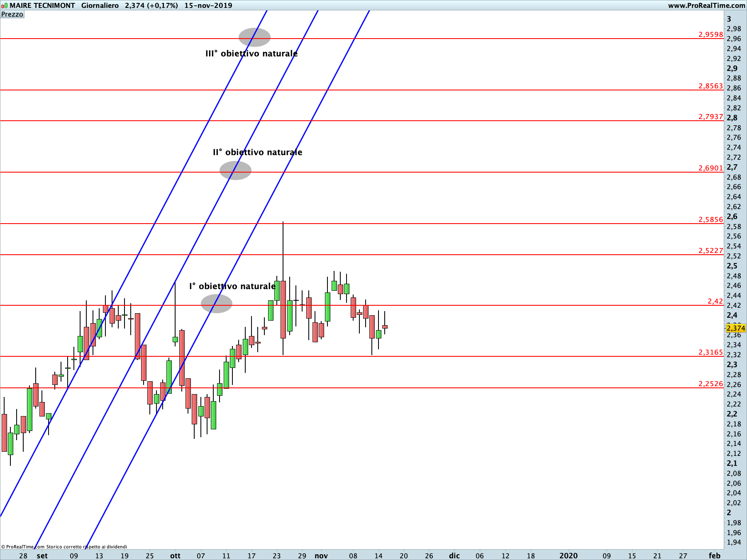Click the nov month label on time axis
The height and width of the screenshot is (560, 747).
321,555
